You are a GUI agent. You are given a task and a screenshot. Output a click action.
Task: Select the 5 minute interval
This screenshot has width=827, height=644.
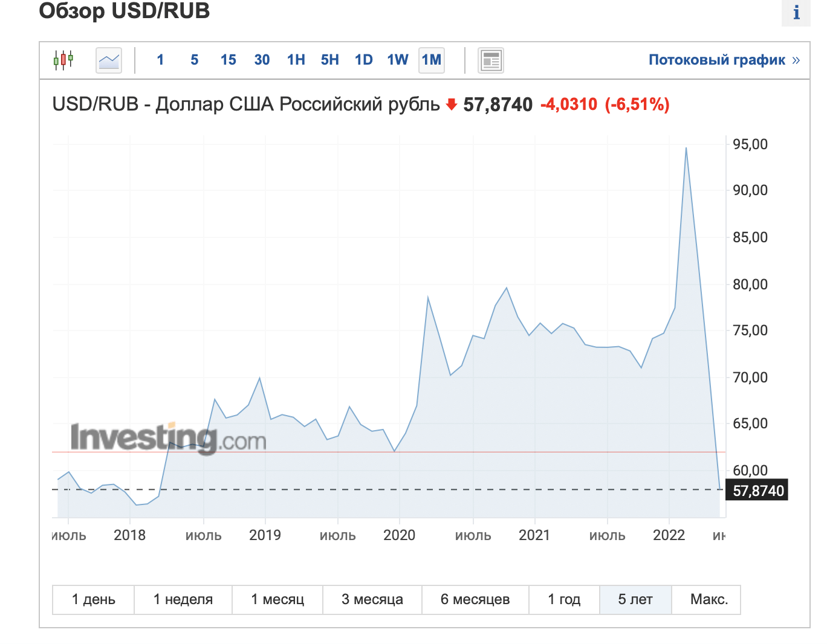click(x=194, y=60)
